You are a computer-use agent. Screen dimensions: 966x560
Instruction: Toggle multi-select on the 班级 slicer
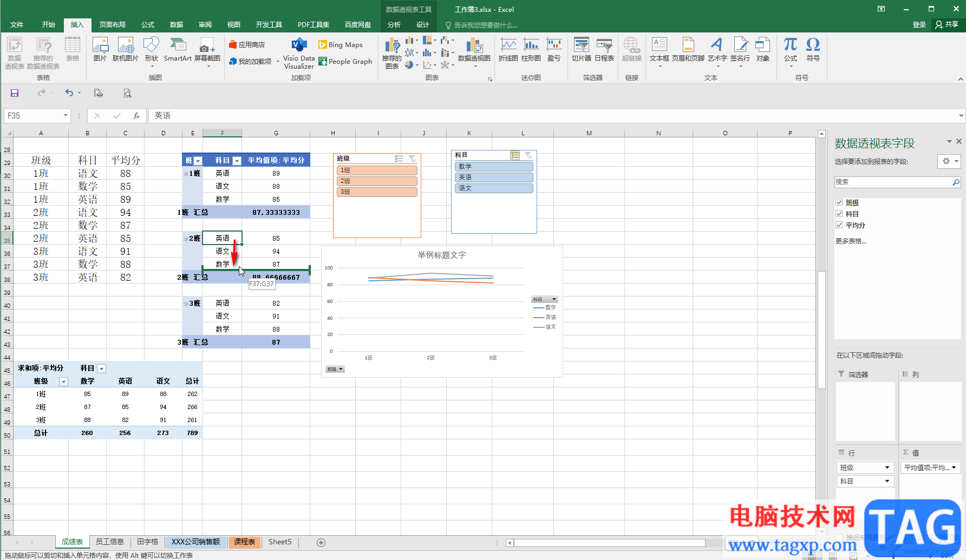[x=399, y=159]
